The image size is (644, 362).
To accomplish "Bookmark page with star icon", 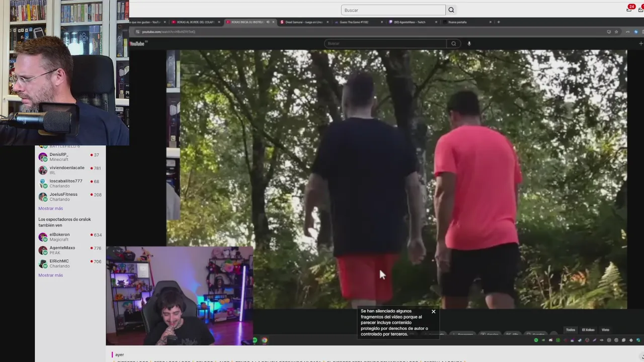I will click(x=616, y=32).
